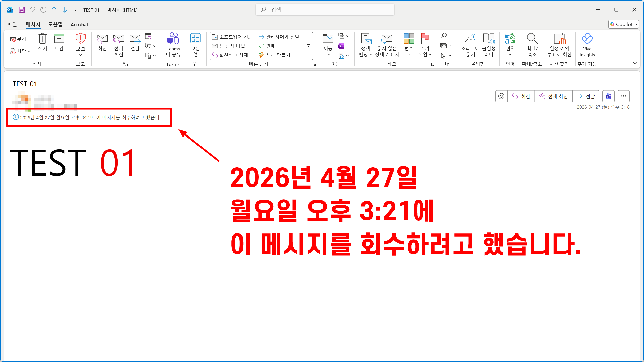Switch to the Help (도움말) tab
The width and height of the screenshot is (644, 362).
pos(55,24)
